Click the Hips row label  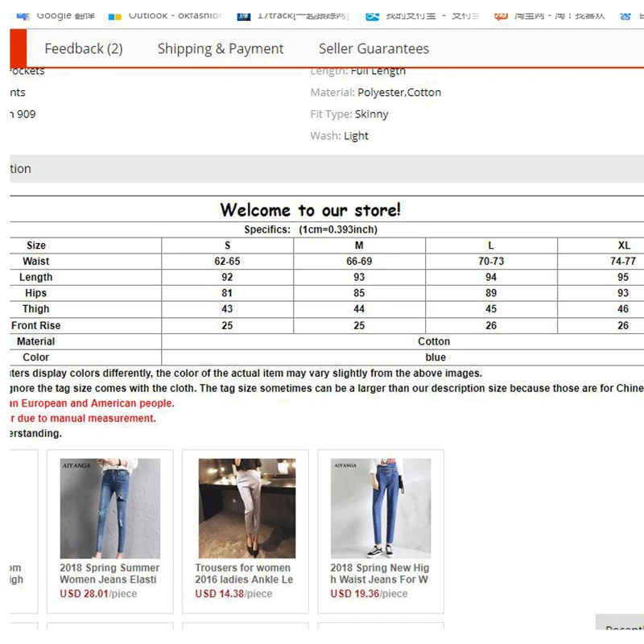(x=35, y=293)
